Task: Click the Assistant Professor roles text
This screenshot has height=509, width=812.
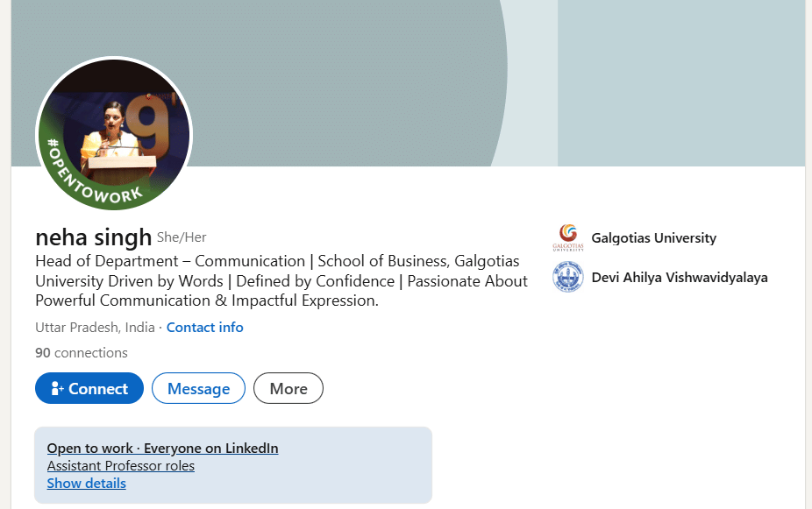Action: (120, 466)
